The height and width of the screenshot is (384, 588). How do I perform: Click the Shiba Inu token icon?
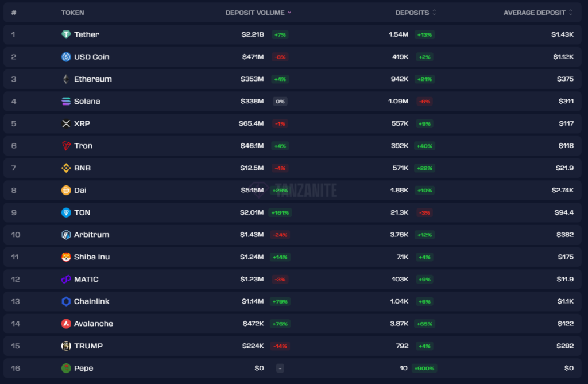pyautogui.click(x=66, y=257)
